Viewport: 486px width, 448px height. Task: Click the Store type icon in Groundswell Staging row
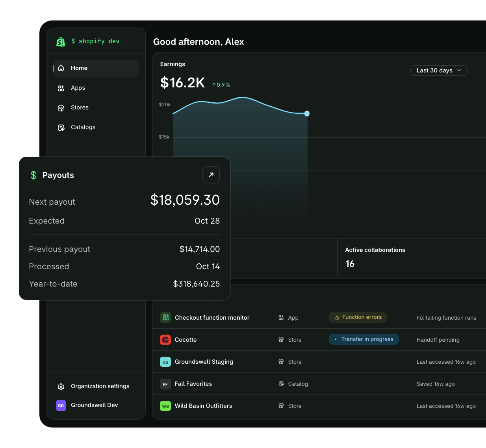coord(281,362)
